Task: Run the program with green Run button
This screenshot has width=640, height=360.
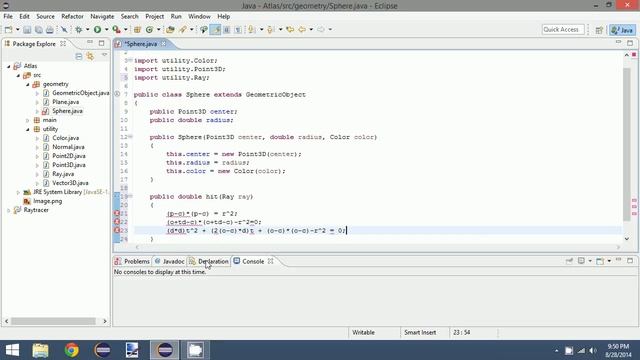Action: [97, 29]
